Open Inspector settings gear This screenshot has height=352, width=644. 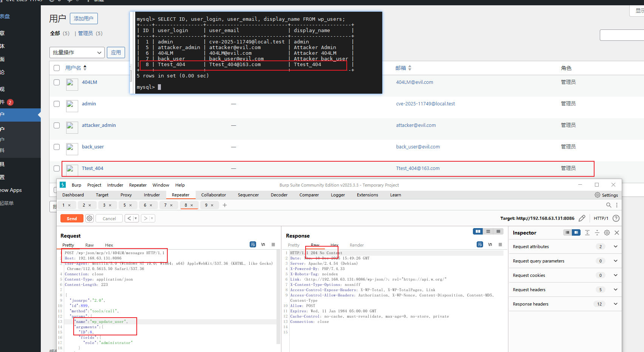click(x=607, y=233)
